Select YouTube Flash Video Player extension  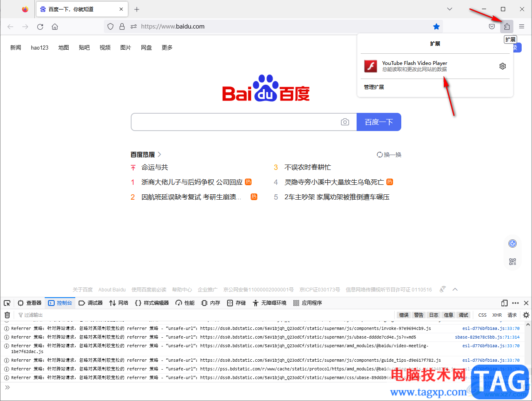coord(428,66)
